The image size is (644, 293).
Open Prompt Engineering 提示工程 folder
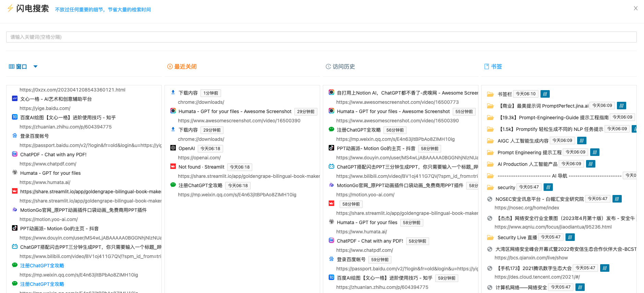[x=530, y=152]
